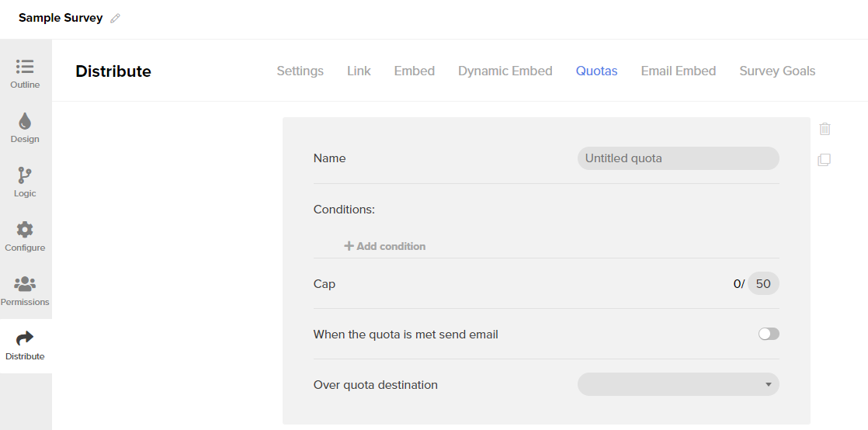Screen dimensions: 868x430
Task: Go to the Survey Goals tab
Action: (777, 71)
